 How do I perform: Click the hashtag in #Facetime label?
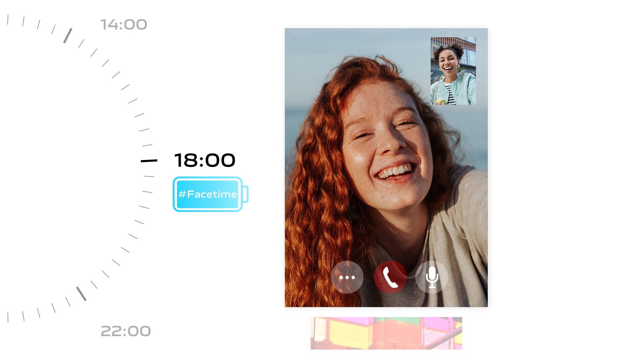click(182, 194)
